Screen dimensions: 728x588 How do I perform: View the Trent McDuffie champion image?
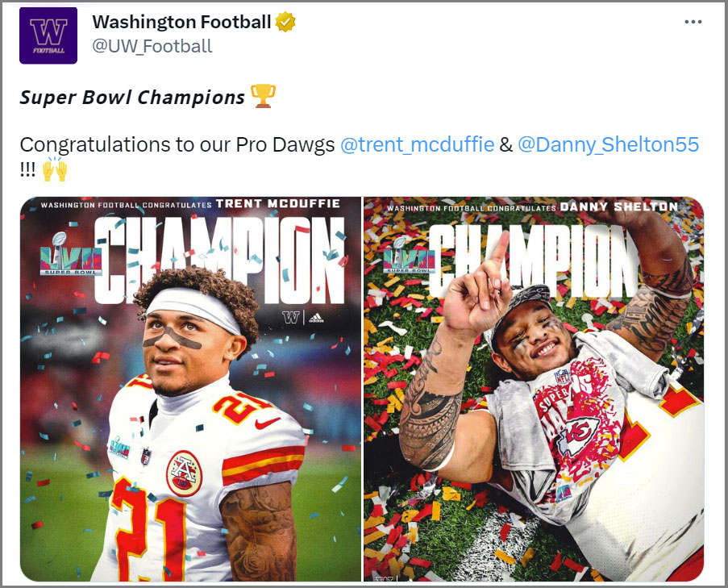[x=190, y=390]
